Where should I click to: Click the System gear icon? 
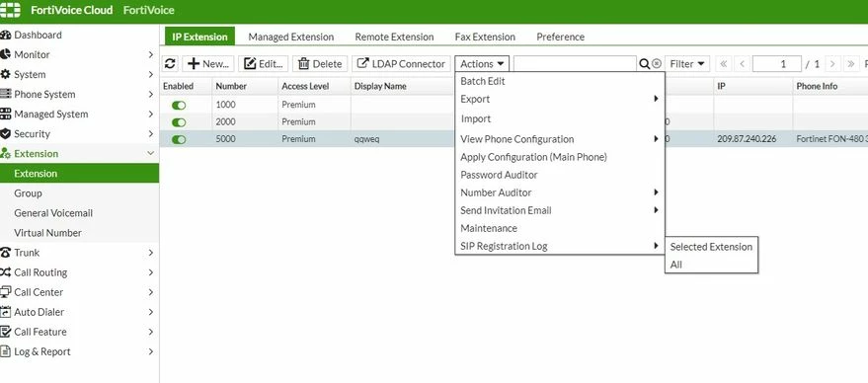tap(6, 74)
